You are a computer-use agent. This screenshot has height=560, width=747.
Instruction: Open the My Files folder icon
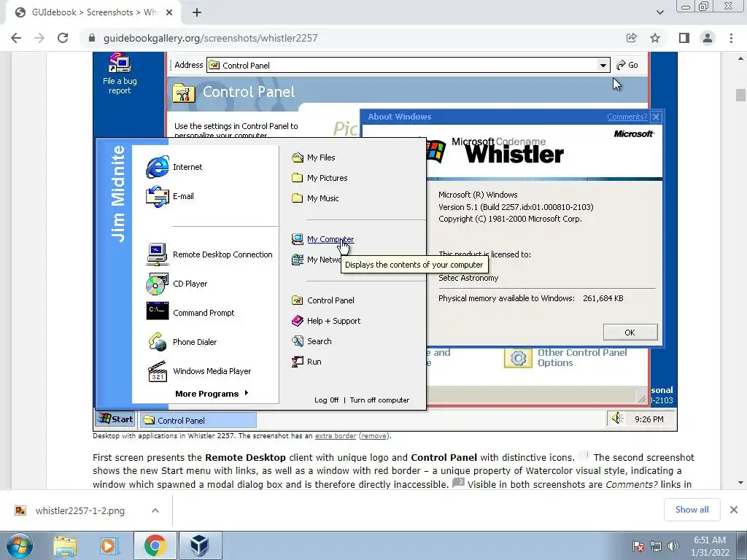tap(298, 157)
